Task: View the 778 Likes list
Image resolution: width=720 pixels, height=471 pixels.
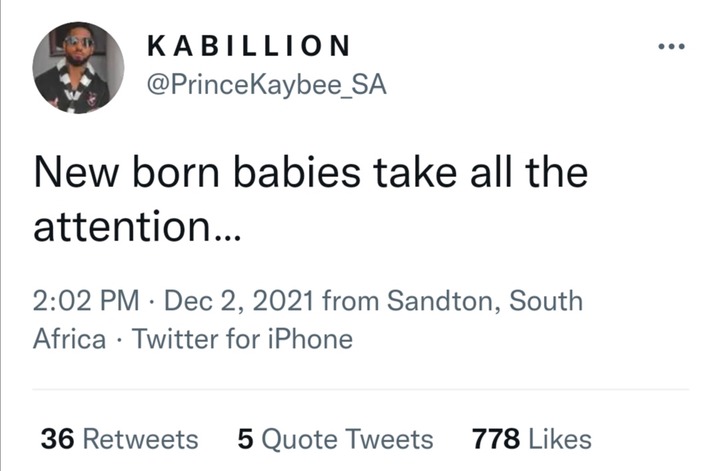Action: coord(532,439)
